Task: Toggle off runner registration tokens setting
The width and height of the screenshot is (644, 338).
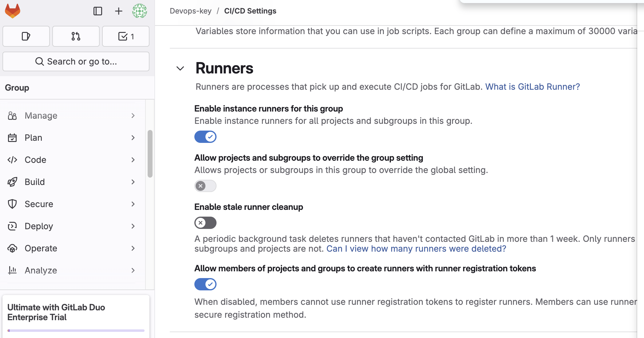Action: 205,284
